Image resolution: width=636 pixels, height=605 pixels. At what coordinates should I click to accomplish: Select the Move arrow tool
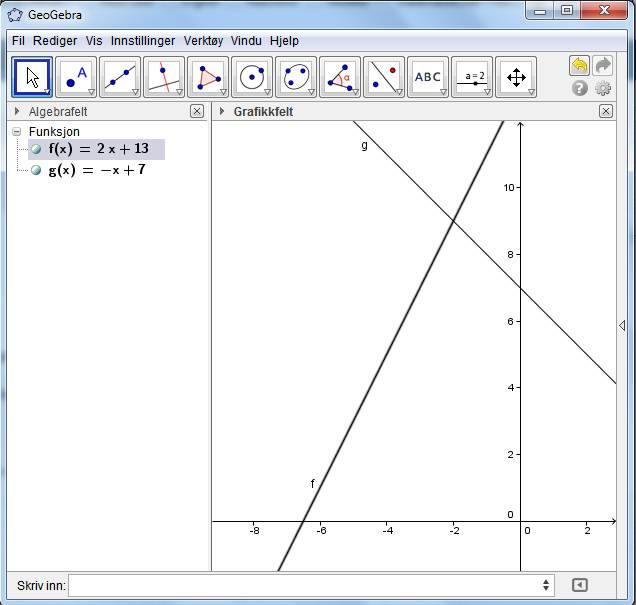coord(32,77)
